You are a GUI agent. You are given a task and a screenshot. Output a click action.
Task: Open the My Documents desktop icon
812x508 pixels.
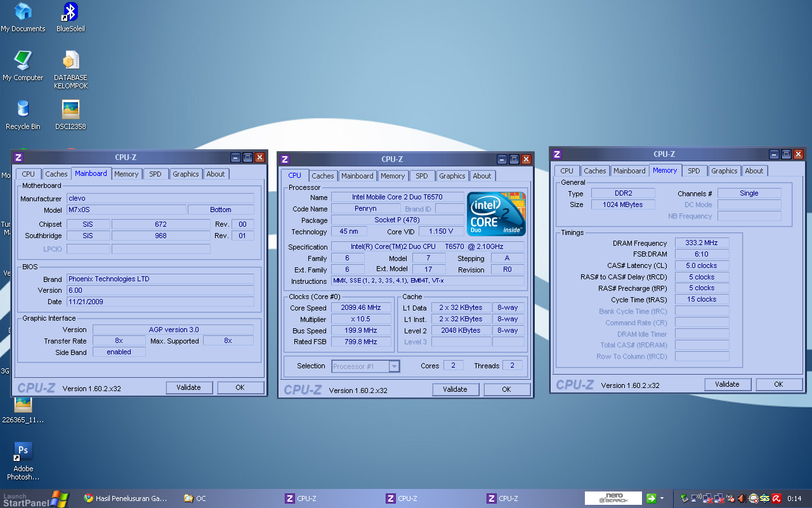pos(23,17)
